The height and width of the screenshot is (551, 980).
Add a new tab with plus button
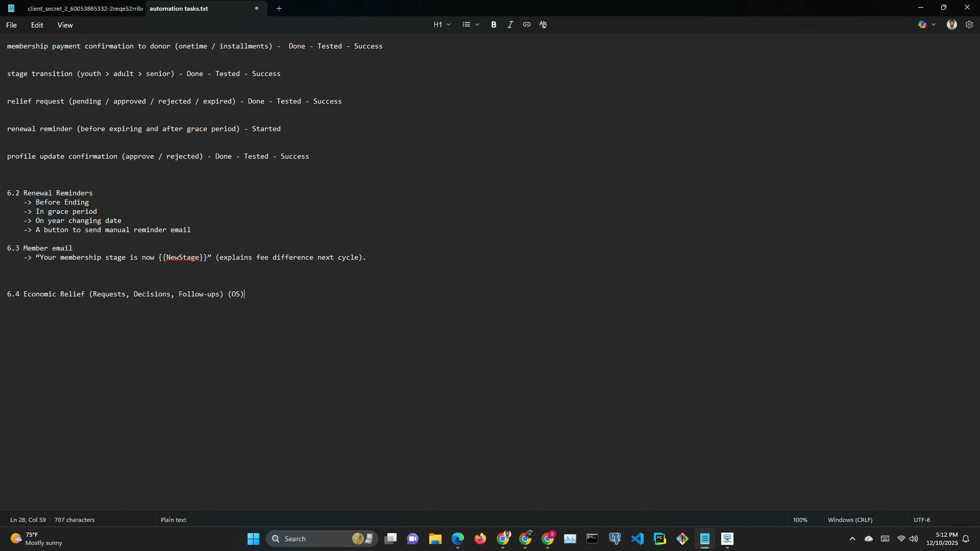click(279, 8)
